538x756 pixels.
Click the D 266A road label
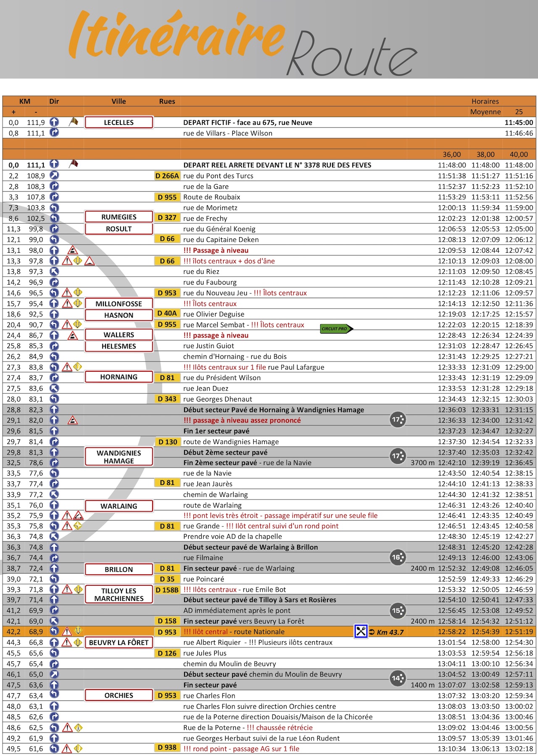[167, 176]
